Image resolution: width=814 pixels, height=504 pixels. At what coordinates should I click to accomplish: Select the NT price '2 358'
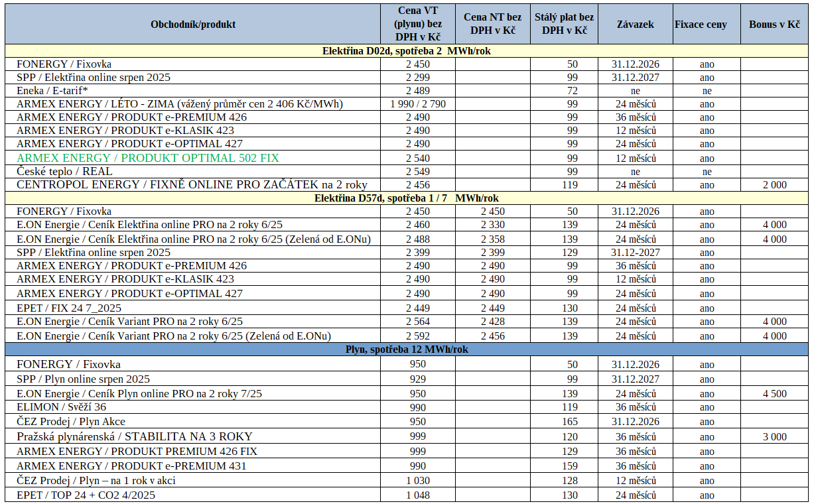[x=492, y=239]
